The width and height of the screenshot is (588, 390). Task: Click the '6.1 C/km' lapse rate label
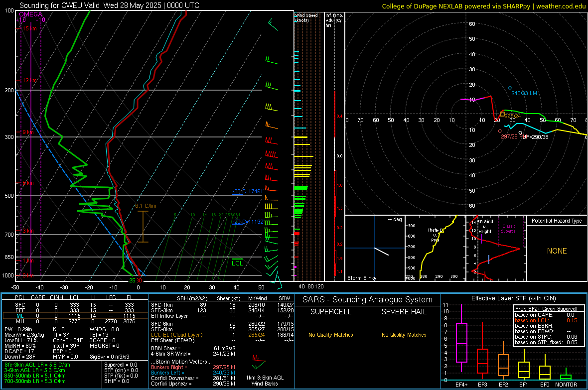pos(146,206)
